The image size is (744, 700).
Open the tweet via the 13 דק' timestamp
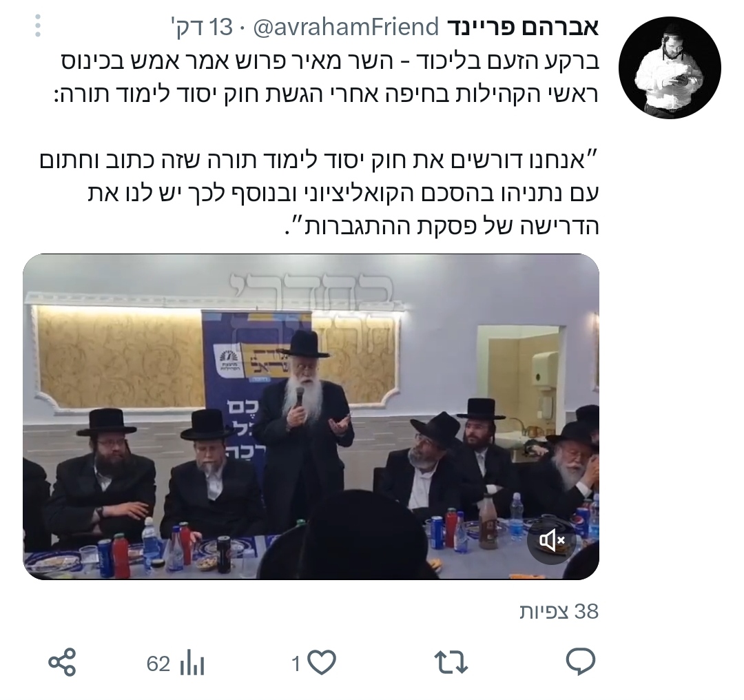[203, 28]
